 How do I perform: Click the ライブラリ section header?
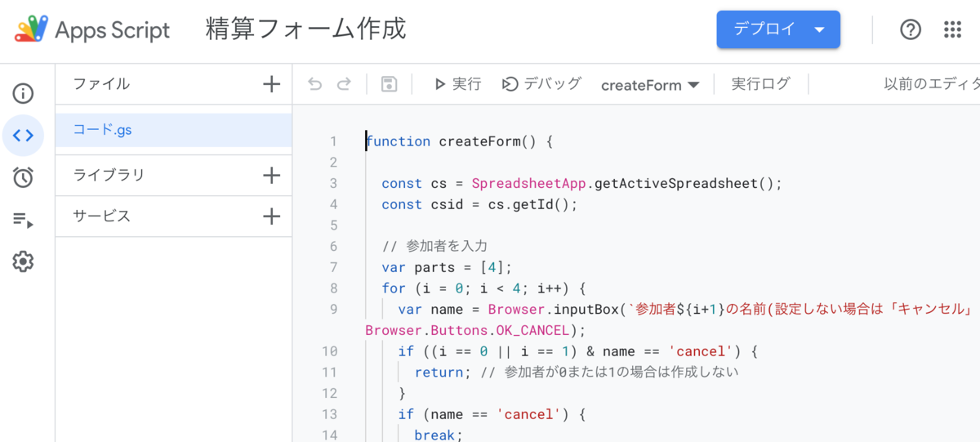pyautogui.click(x=109, y=175)
